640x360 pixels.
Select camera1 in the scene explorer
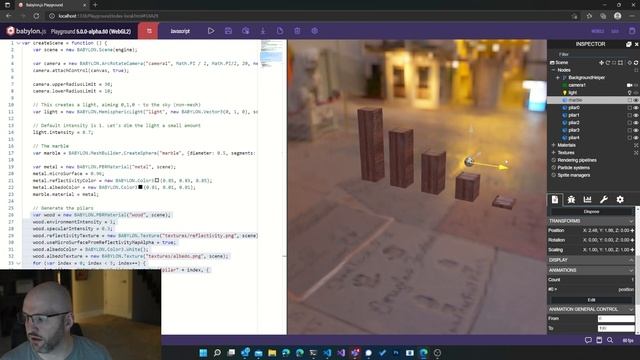[x=577, y=85]
